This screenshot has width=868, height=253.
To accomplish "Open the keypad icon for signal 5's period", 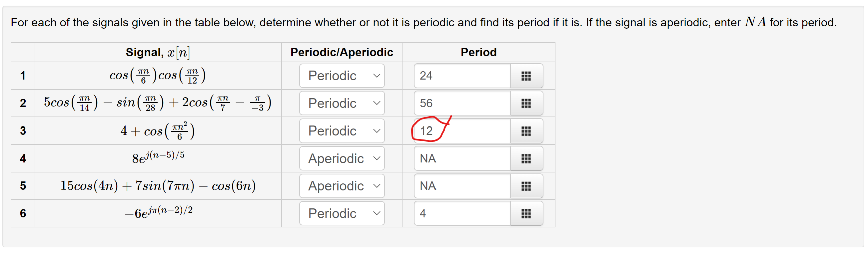I will (527, 186).
